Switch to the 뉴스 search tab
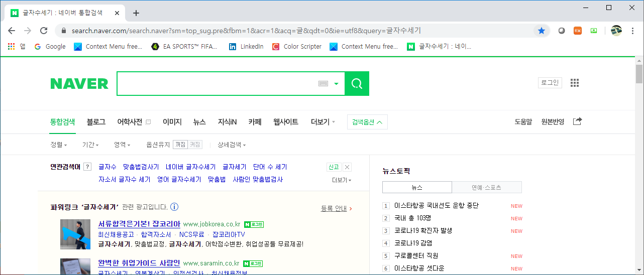Viewport: 644px width, 275px height. 199,121
